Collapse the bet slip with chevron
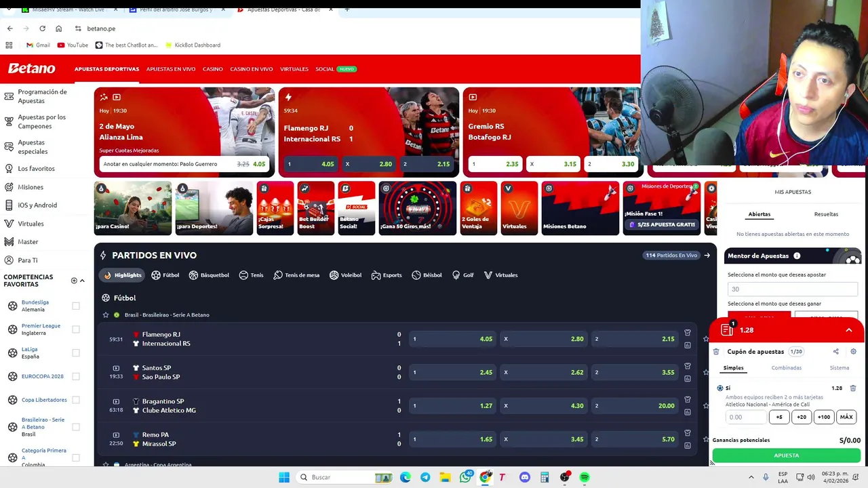The image size is (868, 488). click(x=849, y=330)
